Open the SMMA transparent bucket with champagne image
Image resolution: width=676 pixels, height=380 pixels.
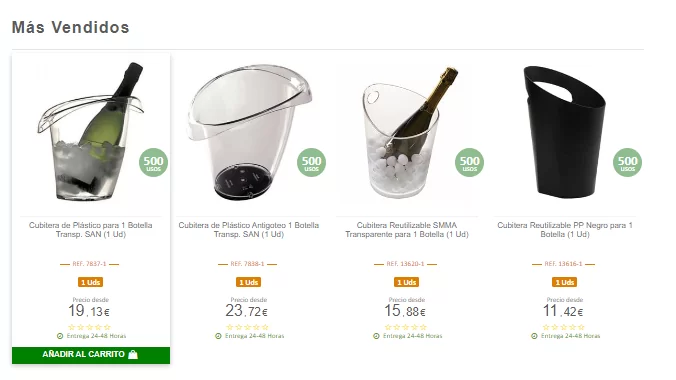(x=407, y=132)
